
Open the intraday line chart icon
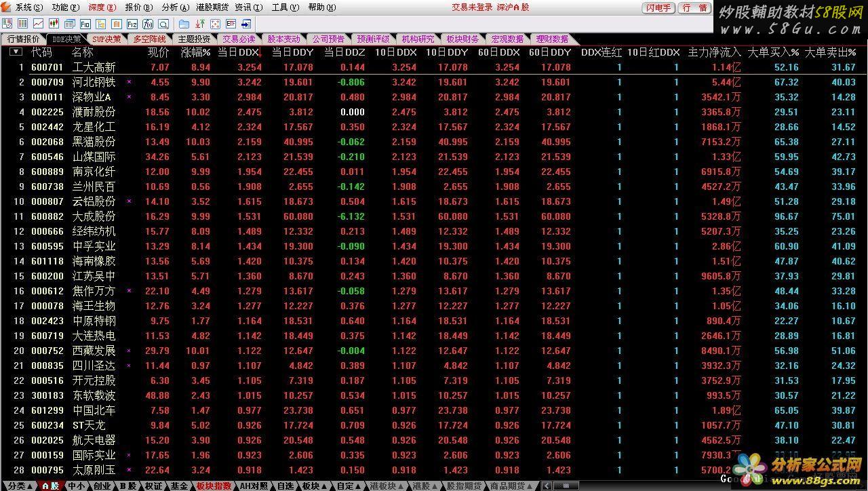pyautogui.click(x=38, y=24)
